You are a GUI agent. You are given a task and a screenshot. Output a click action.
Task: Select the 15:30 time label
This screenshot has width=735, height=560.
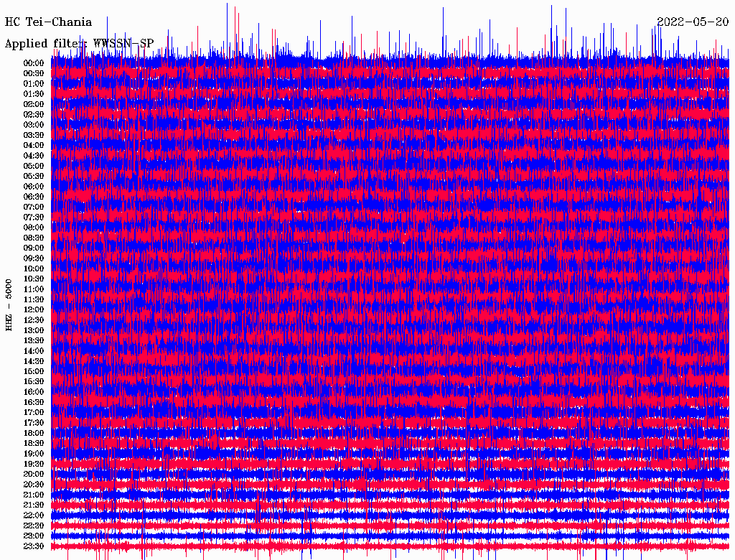[x=34, y=382]
